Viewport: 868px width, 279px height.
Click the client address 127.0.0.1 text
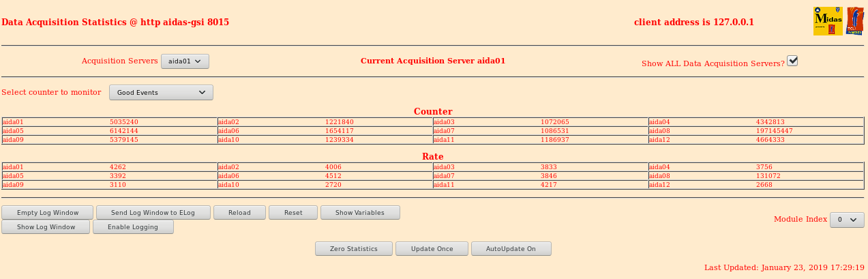click(694, 22)
